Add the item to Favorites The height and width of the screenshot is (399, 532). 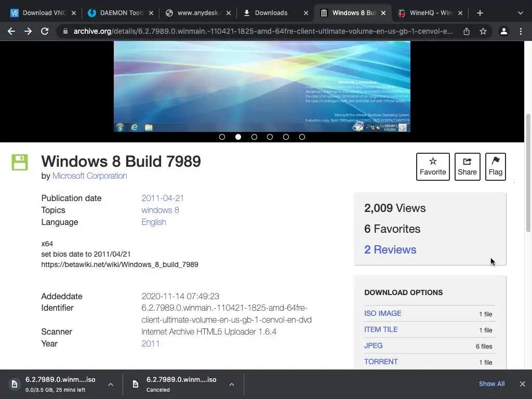click(433, 167)
